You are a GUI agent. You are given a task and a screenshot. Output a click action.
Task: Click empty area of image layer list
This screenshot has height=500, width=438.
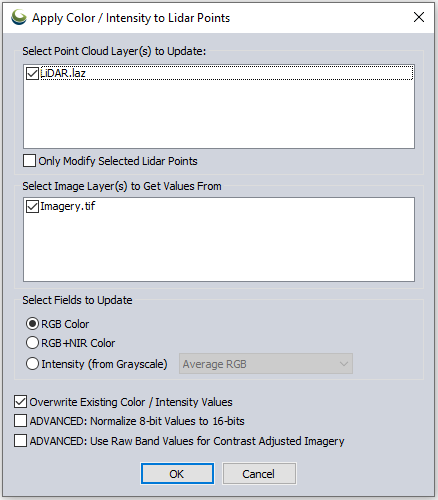(x=219, y=248)
